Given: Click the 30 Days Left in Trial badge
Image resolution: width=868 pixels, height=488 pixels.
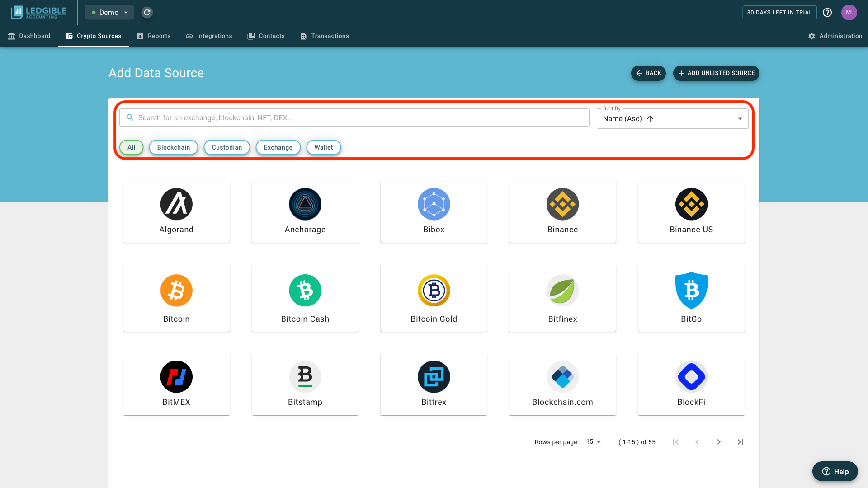Looking at the screenshot, I should (x=779, y=13).
